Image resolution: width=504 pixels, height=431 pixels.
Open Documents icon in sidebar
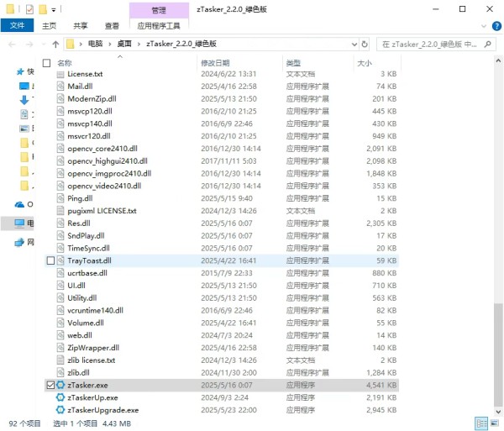pos(24,114)
